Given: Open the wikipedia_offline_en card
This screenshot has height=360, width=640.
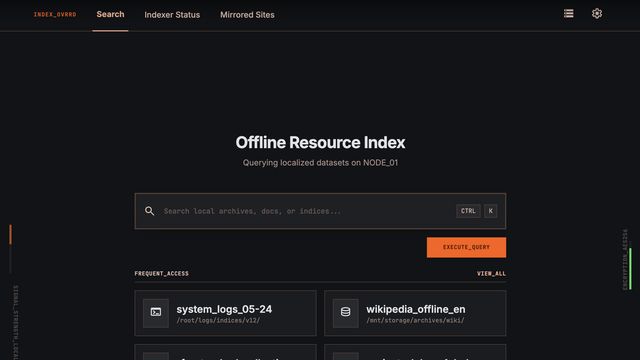Looking at the screenshot, I should 415,313.
